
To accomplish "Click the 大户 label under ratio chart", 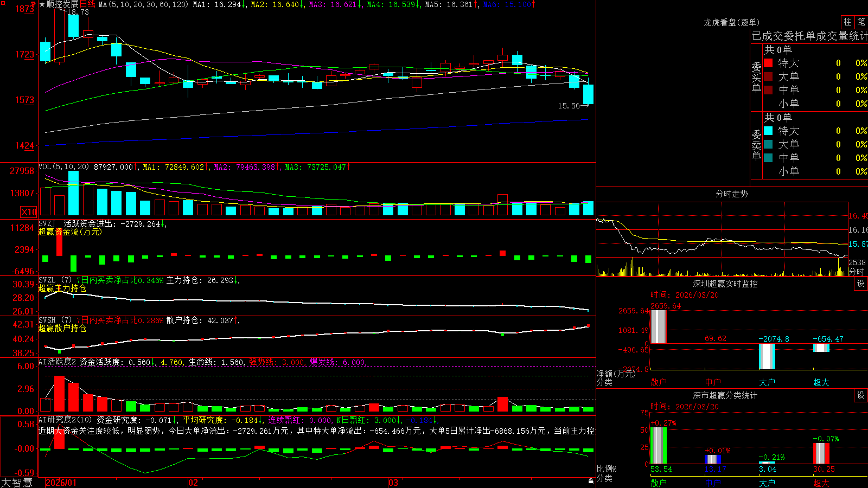I will tap(767, 483).
